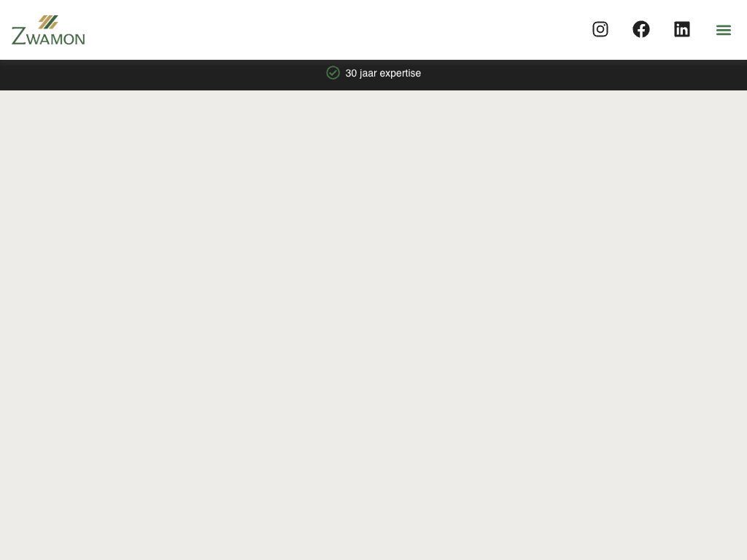This screenshot has width=747, height=560.
Task: Click the word 'expertise' in the banner
Action: [400, 74]
